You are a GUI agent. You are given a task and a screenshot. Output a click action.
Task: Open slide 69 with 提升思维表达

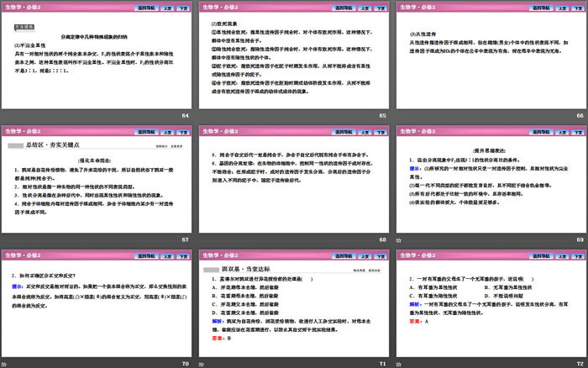click(491, 184)
